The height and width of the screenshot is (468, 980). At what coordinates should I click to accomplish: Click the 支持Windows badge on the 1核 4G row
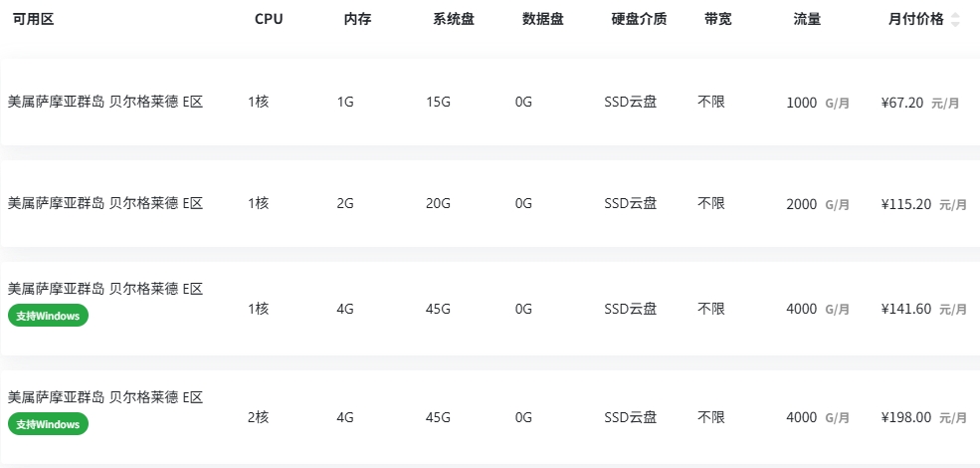click(48, 316)
